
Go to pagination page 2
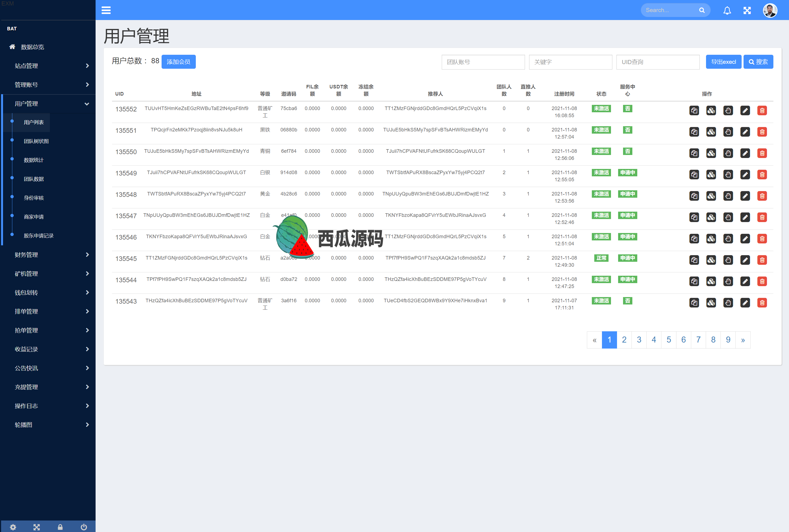[x=624, y=340]
